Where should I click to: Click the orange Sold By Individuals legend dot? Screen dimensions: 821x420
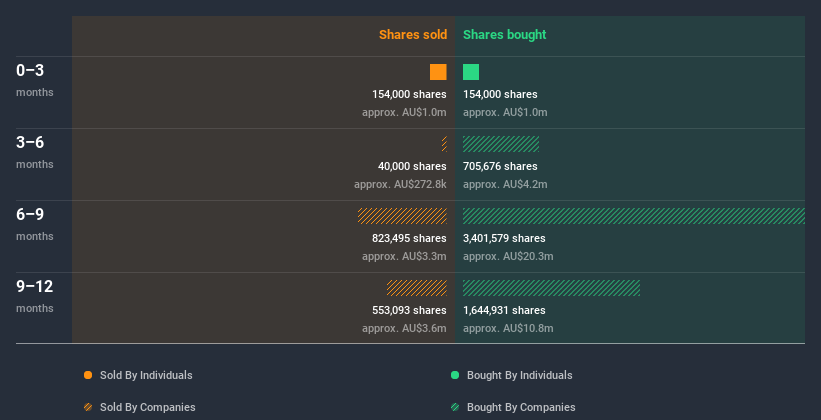point(88,375)
